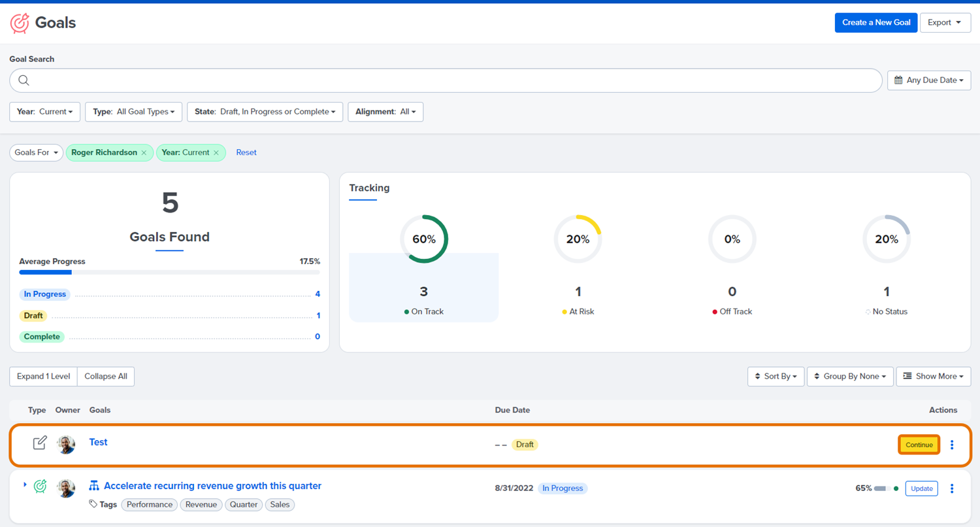Click the Owner column header

68,410
